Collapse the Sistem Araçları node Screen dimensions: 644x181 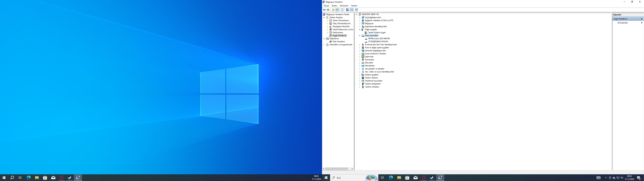[324, 17]
